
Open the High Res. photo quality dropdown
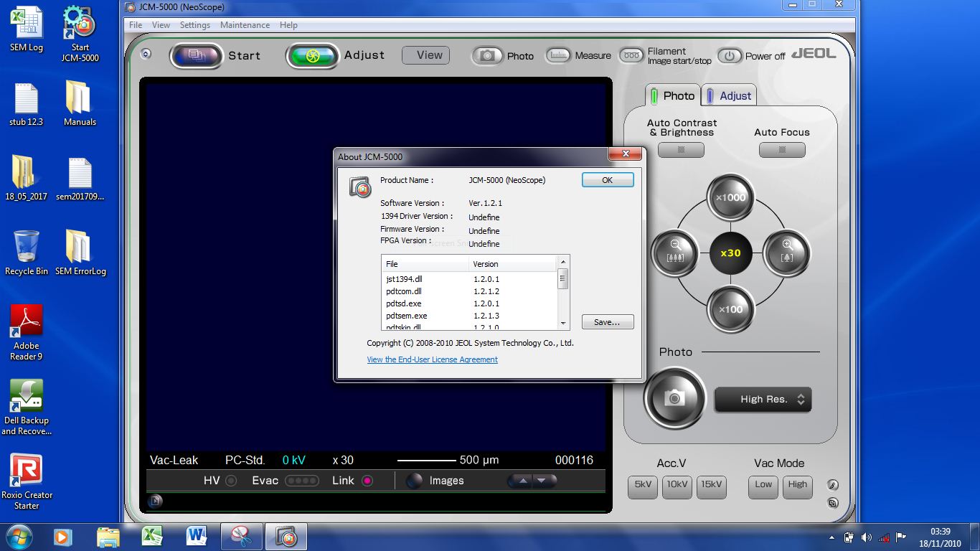(763, 400)
